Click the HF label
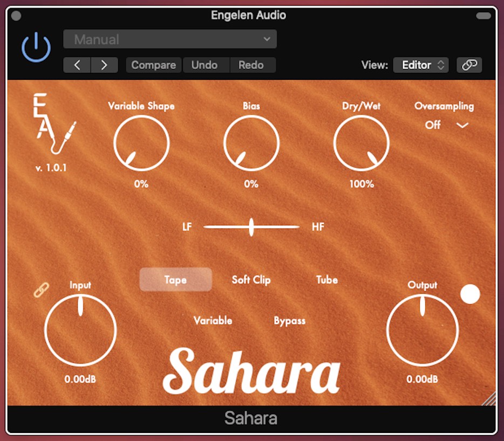This screenshot has width=504, height=441. point(318,227)
